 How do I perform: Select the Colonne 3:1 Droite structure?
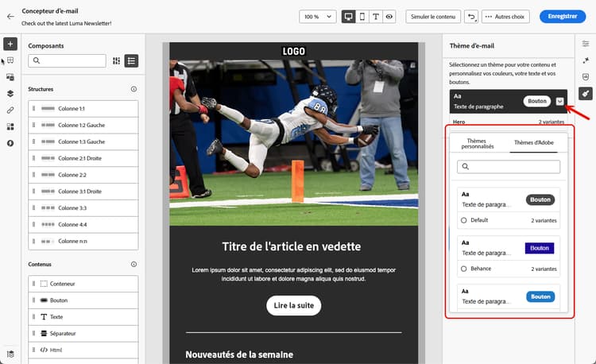[x=83, y=192]
